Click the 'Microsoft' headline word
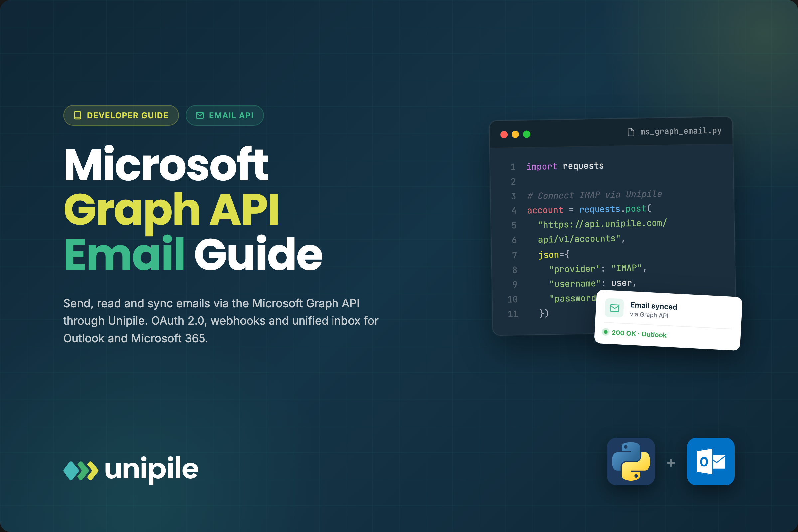798x532 pixels. [x=166, y=164]
